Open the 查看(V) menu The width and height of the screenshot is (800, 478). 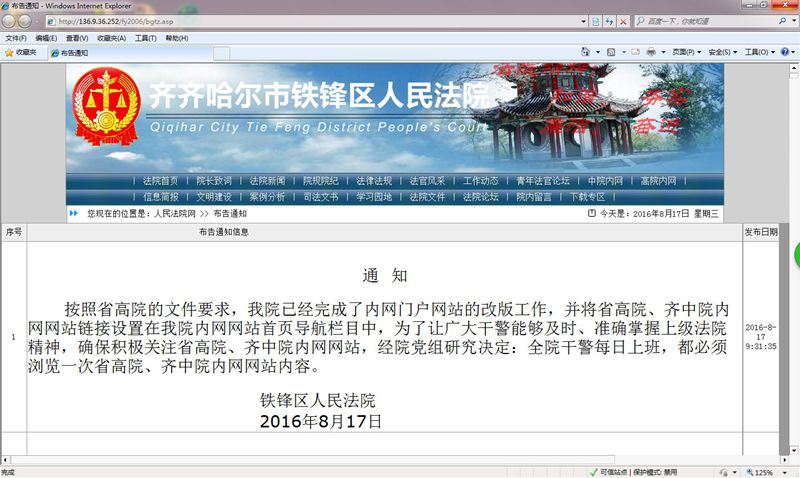(77, 38)
